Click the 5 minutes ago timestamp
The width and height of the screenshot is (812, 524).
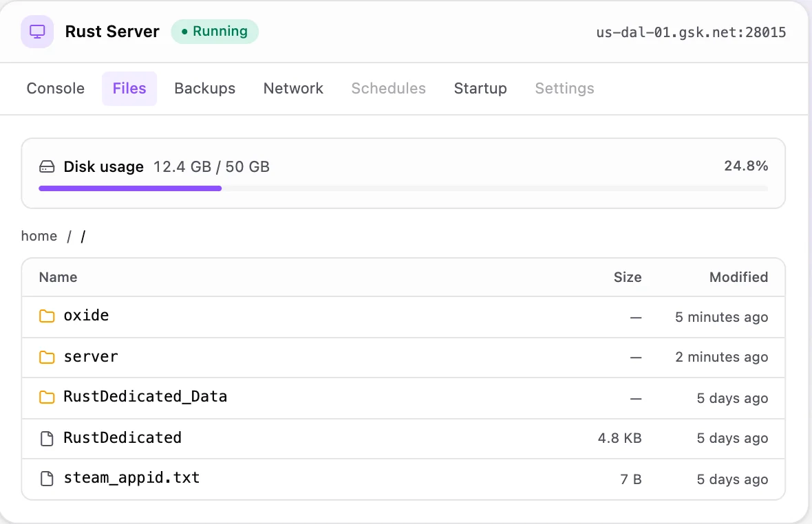tap(721, 317)
